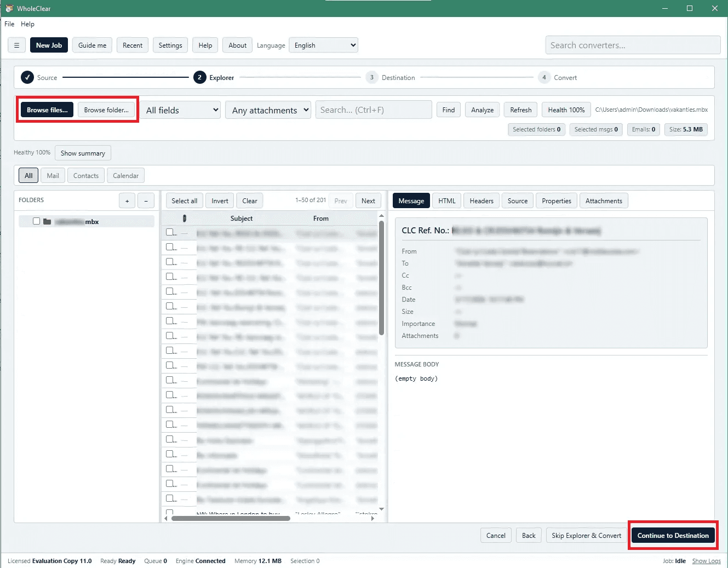Screen dimensions: 728x568
Task: Check the fourth message row checkbox
Action: tap(170, 277)
